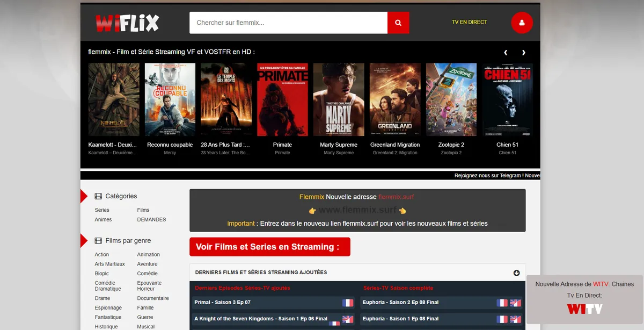Open TV EN DIRECT menu item
The image size is (644, 330).
coord(469,23)
